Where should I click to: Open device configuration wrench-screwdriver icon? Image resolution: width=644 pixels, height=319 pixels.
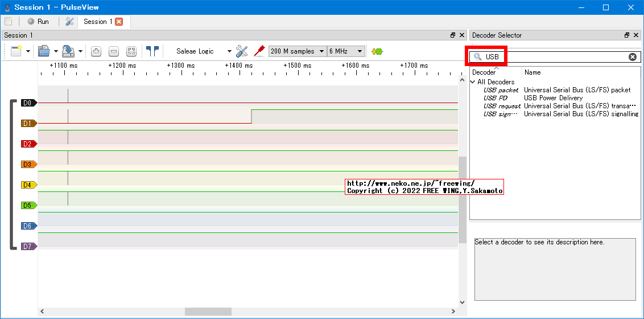[x=242, y=51]
